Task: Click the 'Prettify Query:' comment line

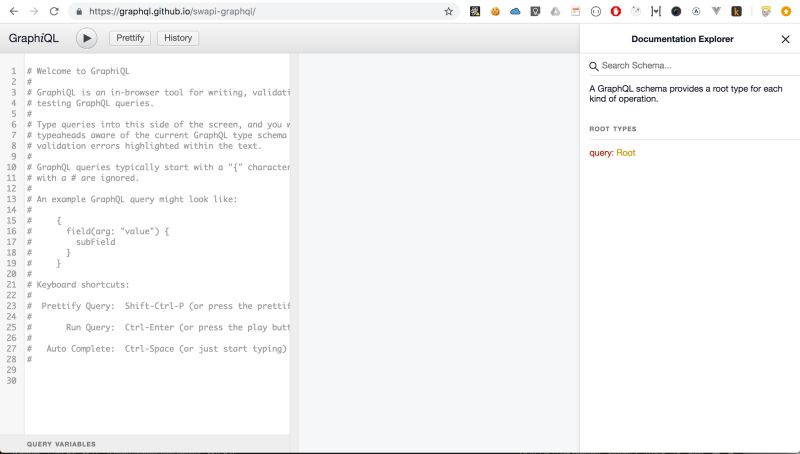Action: (158, 306)
